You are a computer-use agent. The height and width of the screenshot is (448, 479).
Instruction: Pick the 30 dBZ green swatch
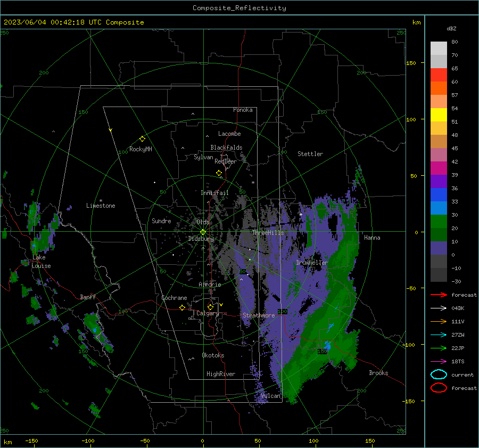pyautogui.click(x=439, y=221)
